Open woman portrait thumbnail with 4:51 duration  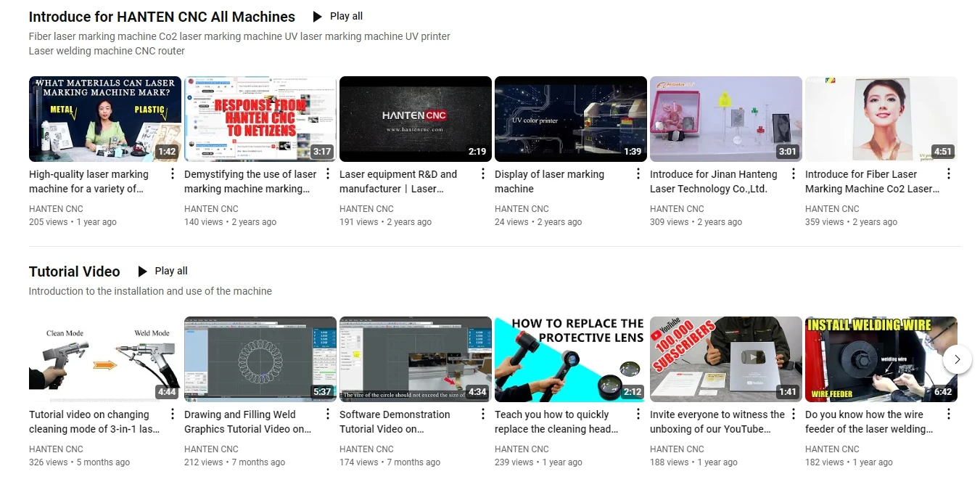pyautogui.click(x=881, y=119)
